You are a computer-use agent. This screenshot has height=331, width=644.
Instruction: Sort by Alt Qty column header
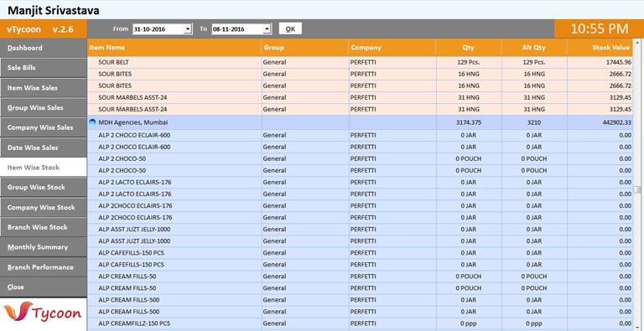click(x=534, y=48)
